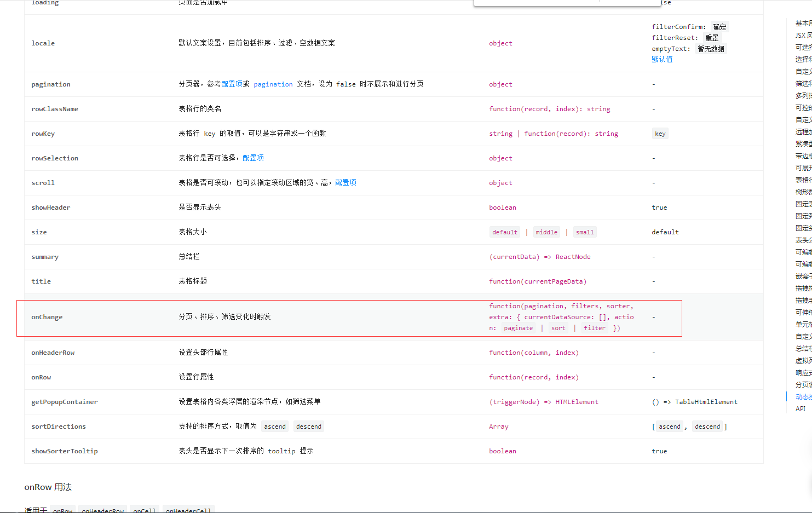812x513 pixels.
Task: Select the onHeaderRow property name
Action: click(53, 353)
